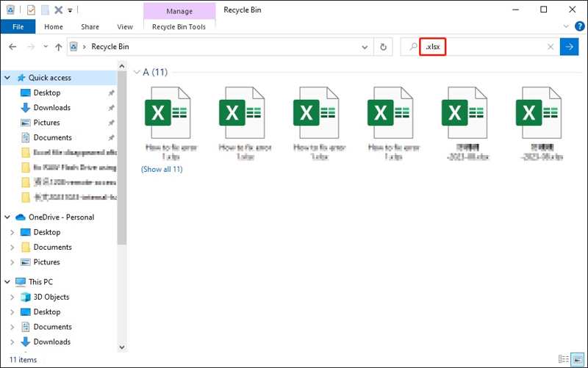The height and width of the screenshot is (368, 588).
Task: Select the Recycle Bin Tools tab
Action: (x=179, y=26)
